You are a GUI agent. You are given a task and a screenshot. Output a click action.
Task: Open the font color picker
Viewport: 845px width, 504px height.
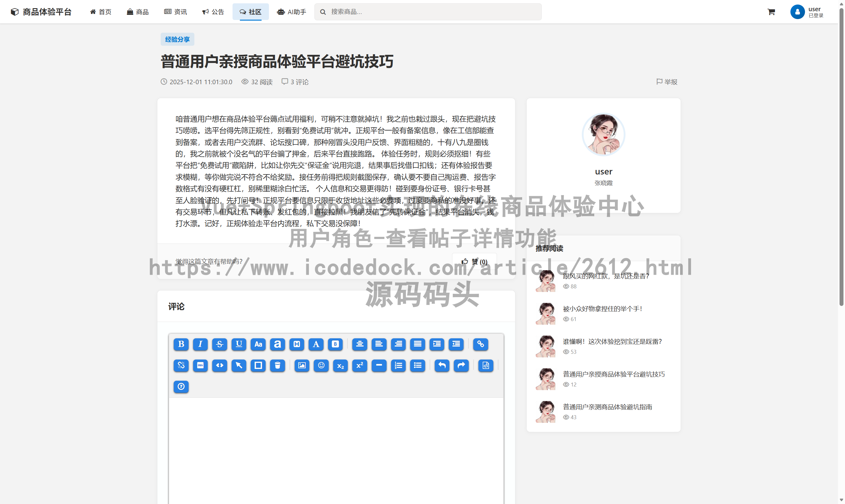point(316,344)
